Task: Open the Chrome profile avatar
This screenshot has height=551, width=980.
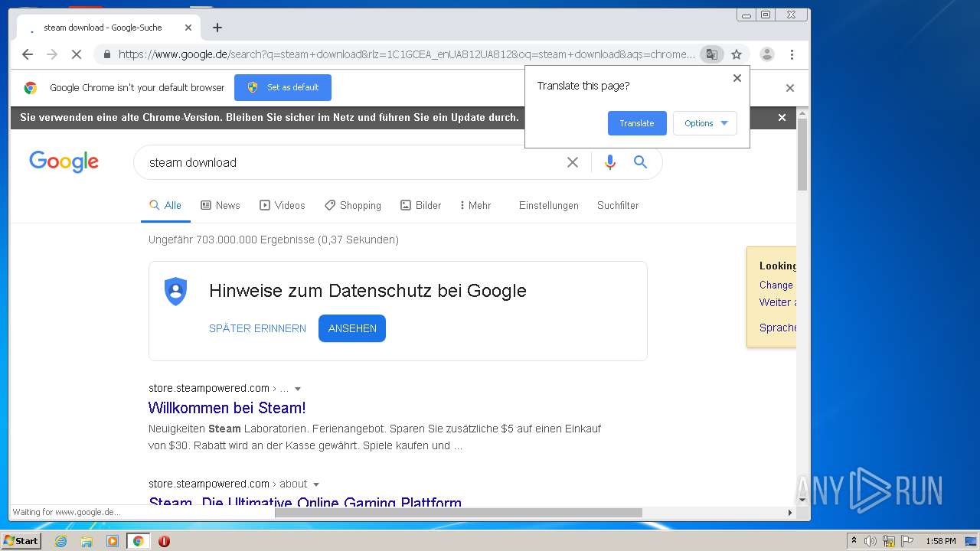Action: (x=767, y=54)
